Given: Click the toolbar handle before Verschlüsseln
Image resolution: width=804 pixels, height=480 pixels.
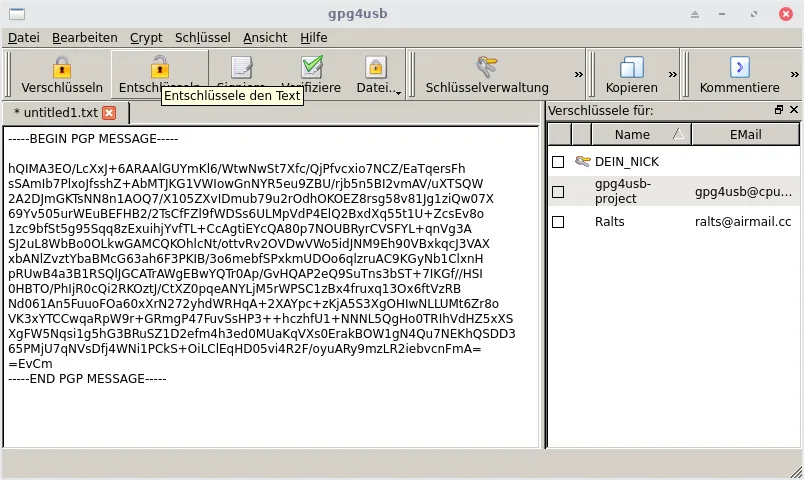Looking at the screenshot, I should [7, 74].
